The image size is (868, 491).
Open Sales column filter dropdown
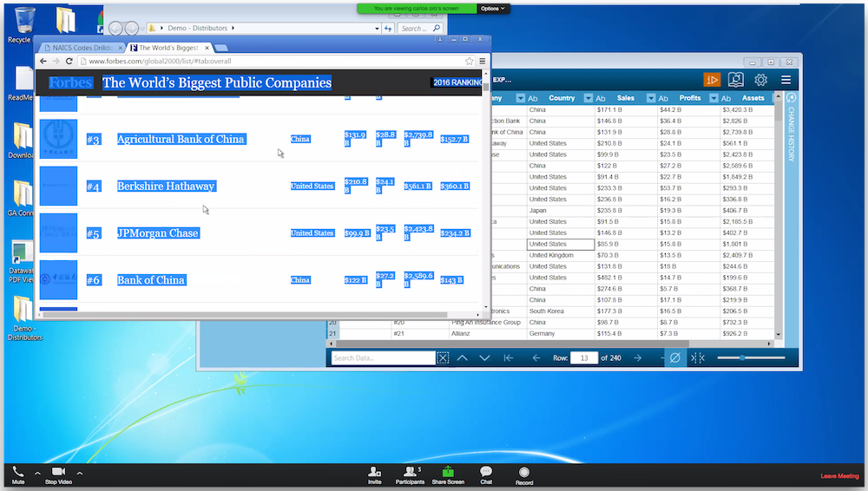[588, 98]
